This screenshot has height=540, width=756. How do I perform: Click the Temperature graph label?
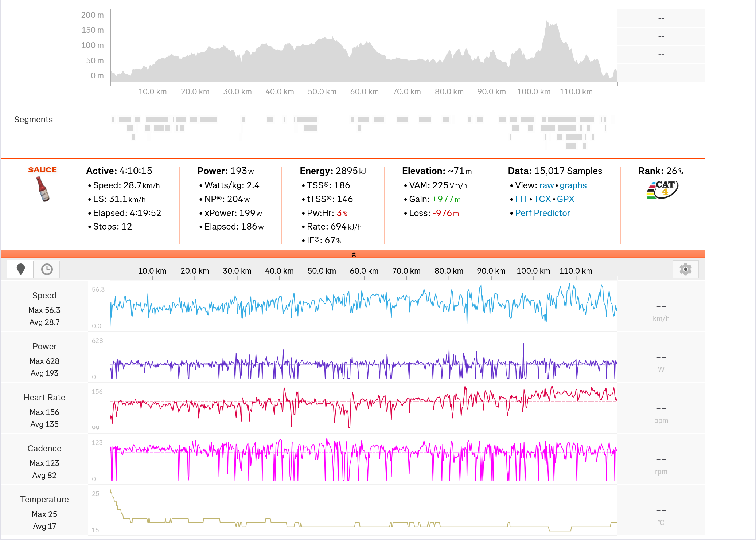44,500
